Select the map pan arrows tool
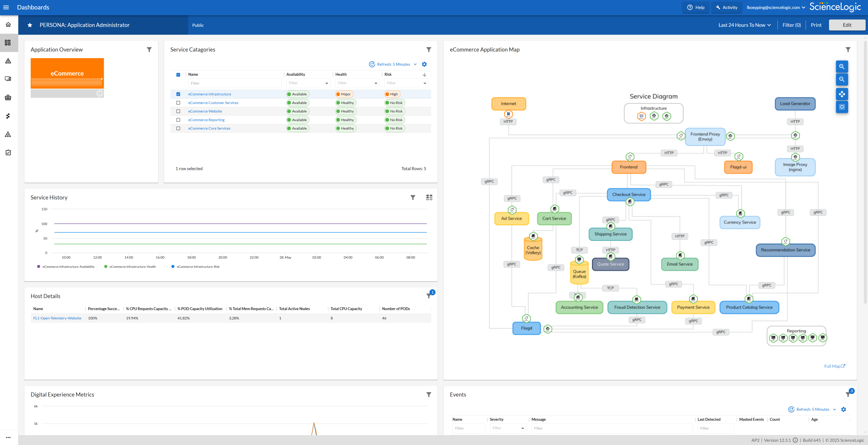The width and height of the screenshot is (868, 445). pos(842,94)
